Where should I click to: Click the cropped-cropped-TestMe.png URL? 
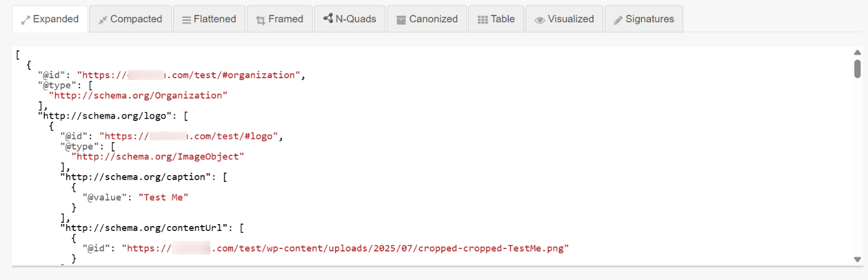(345, 248)
